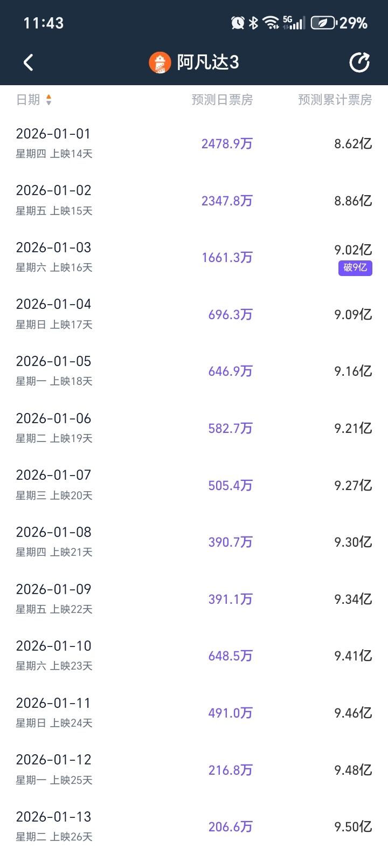Viewport: 388px width, 868px height.
Task: Select the 2026-01-10 date entry
Action: pos(54,646)
